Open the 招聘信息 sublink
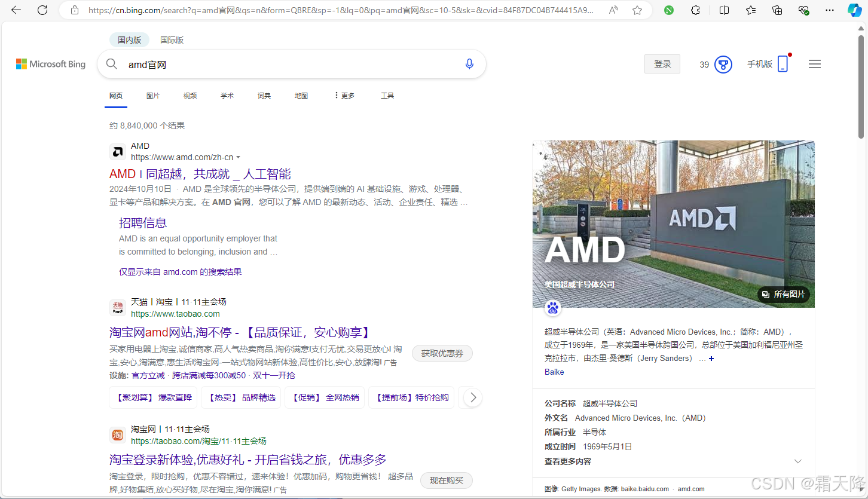This screenshot has height=499, width=868. click(x=143, y=223)
